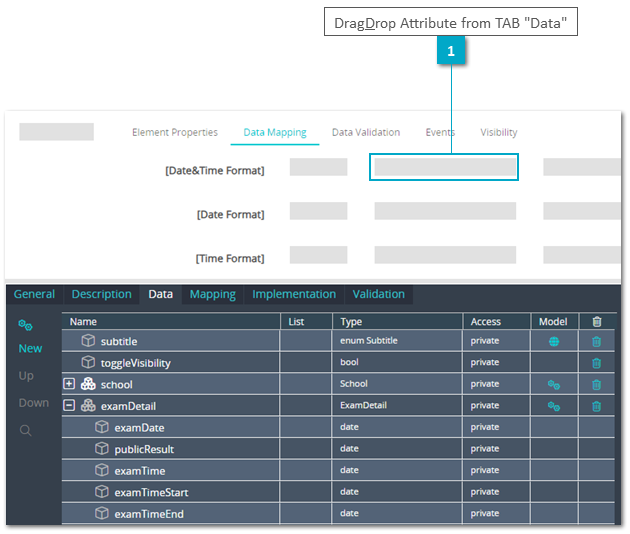Click the Down button in sidebar

tap(34, 403)
